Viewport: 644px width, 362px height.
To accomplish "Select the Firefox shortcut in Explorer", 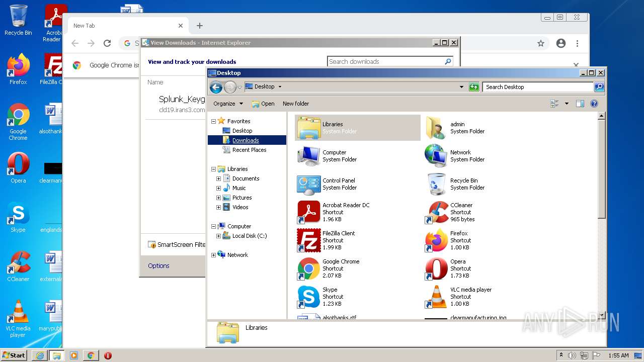I will point(436,240).
